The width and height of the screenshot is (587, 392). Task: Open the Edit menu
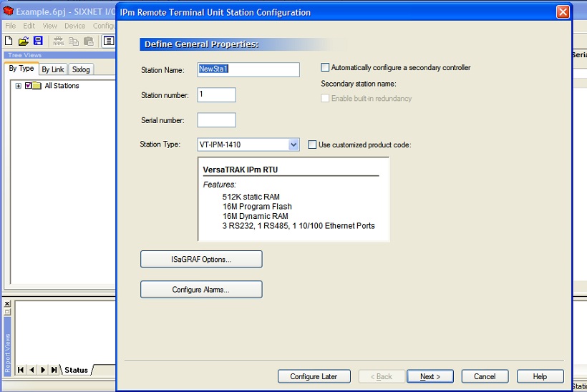pos(29,26)
